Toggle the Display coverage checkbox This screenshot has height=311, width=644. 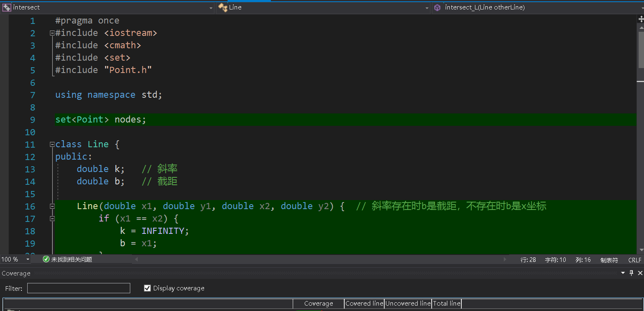point(147,288)
